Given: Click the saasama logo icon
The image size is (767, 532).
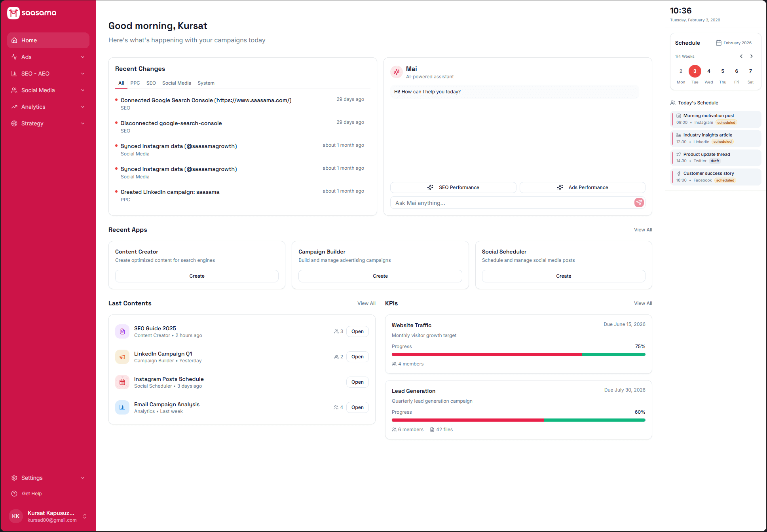Looking at the screenshot, I should 13,13.
